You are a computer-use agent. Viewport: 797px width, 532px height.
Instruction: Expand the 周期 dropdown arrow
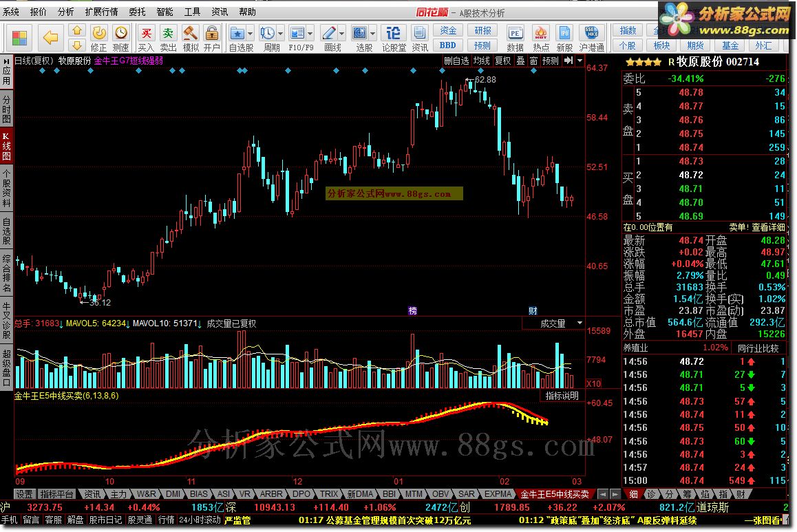coord(281,34)
